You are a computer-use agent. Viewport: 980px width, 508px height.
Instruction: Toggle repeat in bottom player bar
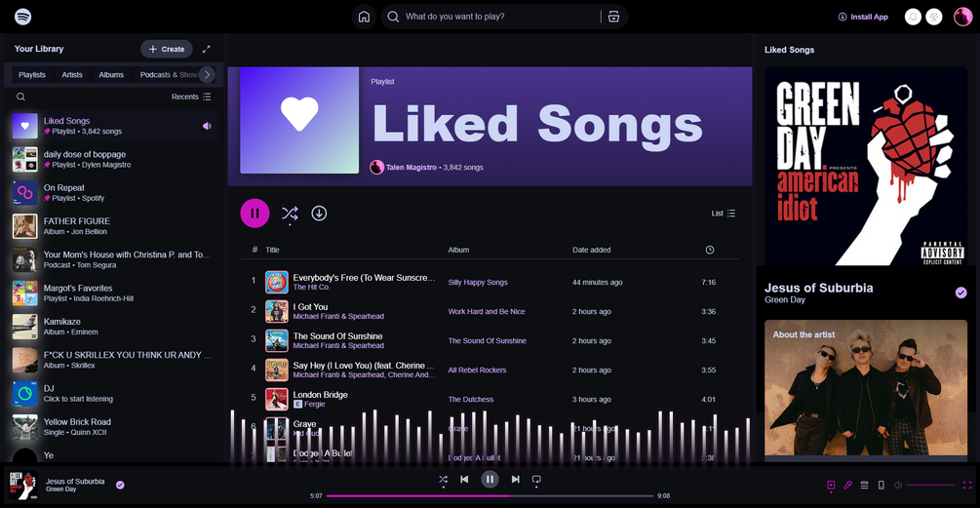[x=536, y=480]
